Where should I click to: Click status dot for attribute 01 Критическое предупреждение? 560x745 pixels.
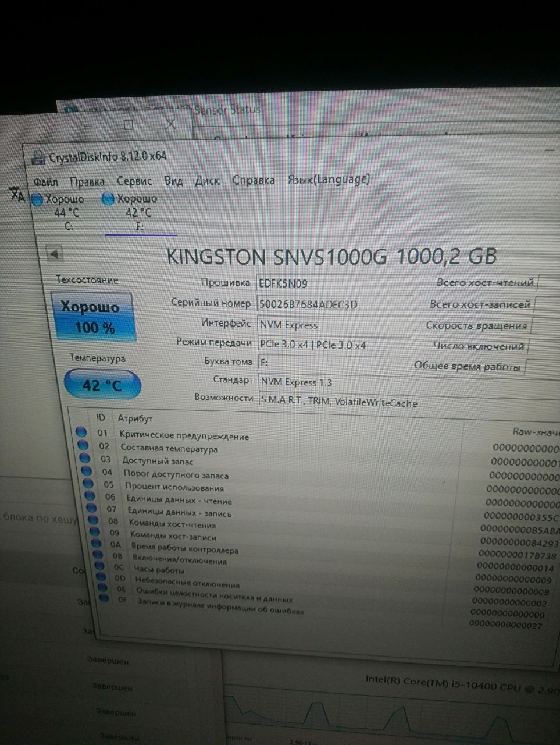81,432
